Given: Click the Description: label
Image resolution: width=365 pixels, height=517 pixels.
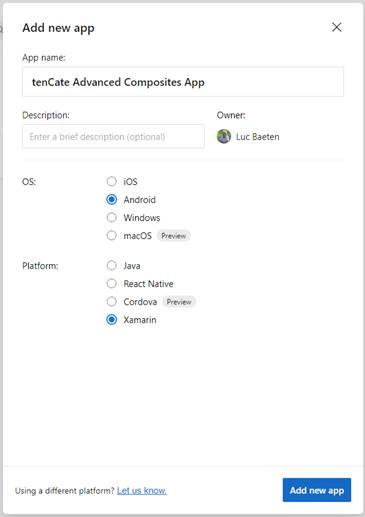Looking at the screenshot, I should [46, 115].
